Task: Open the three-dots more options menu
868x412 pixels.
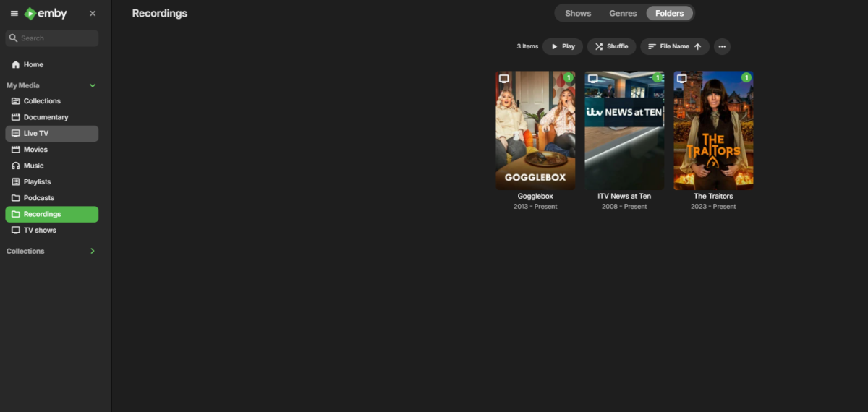Action: click(x=722, y=46)
